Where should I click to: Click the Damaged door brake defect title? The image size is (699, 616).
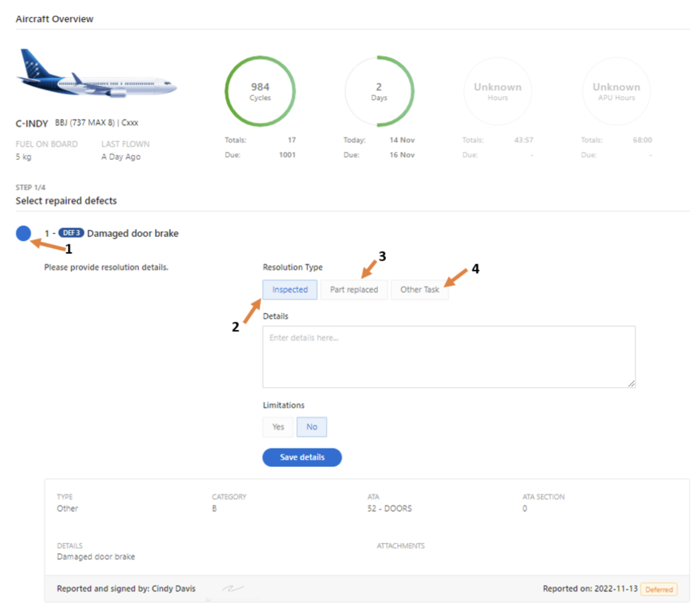pos(133,233)
